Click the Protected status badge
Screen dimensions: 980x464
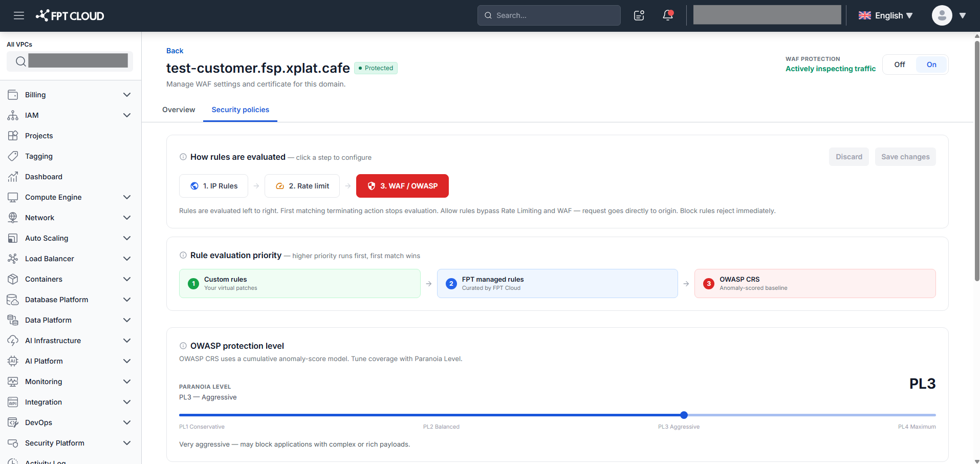[376, 68]
